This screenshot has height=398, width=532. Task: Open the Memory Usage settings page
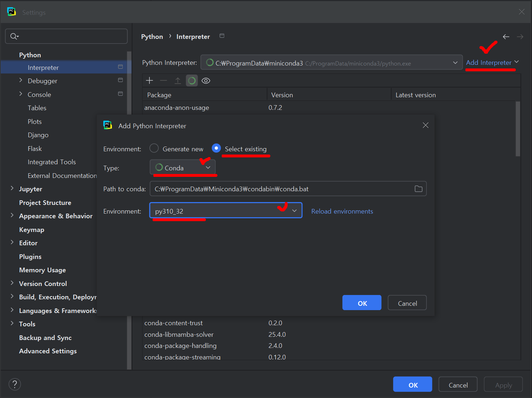[x=42, y=270]
